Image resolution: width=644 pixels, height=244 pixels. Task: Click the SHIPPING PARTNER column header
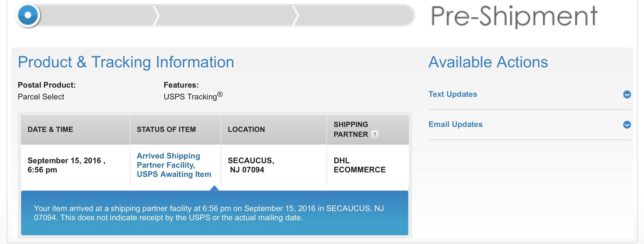pos(351,129)
